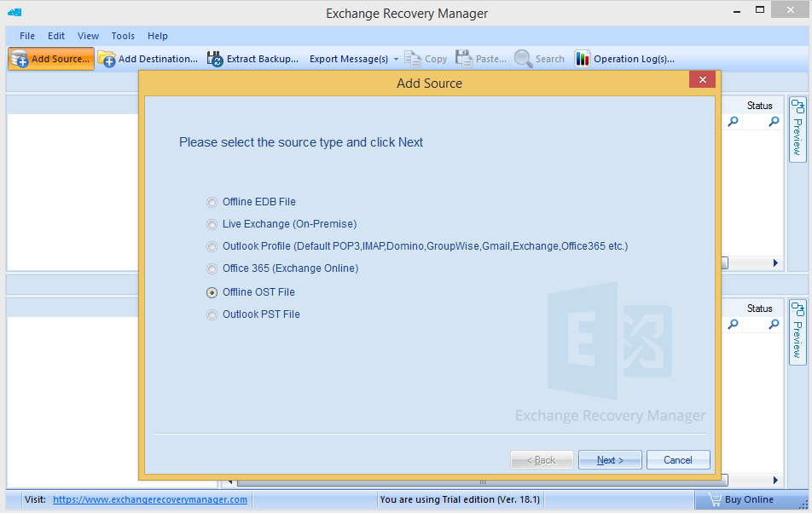
Task: Open Operation Logs chart icon
Action: pos(582,59)
